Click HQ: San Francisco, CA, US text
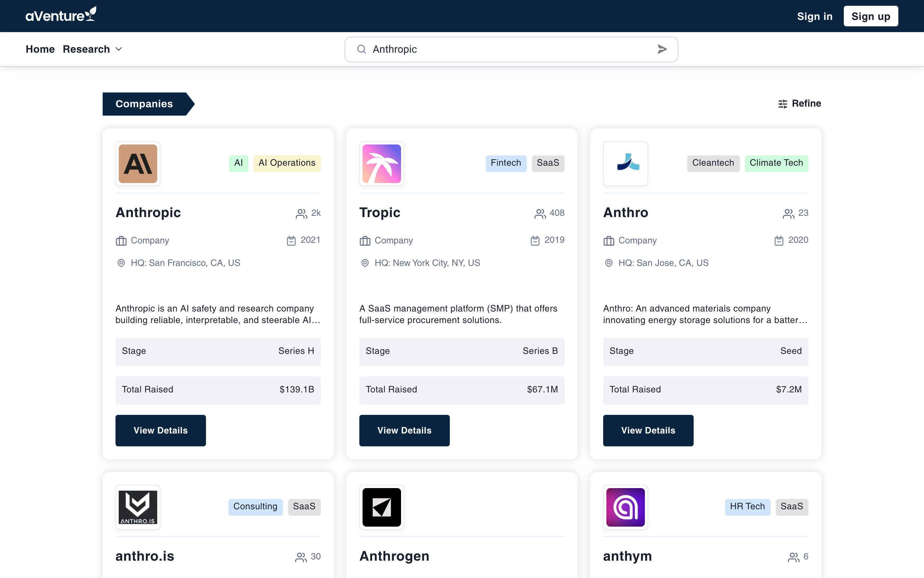Screen dimensions: 924x578 pyautogui.click(x=185, y=263)
